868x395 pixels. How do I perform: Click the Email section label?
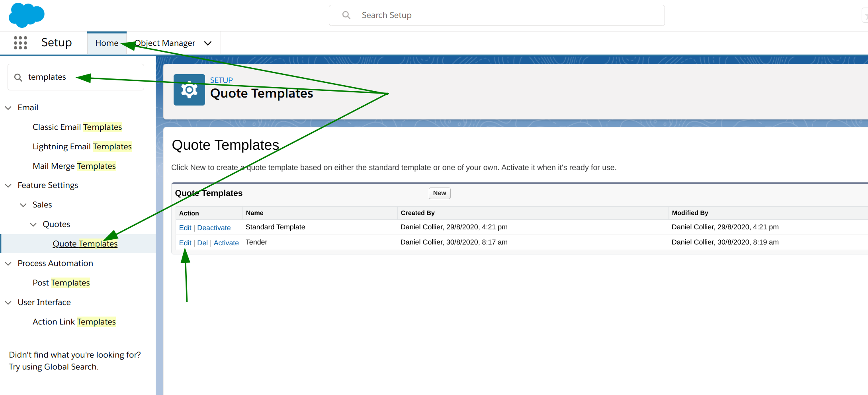pyautogui.click(x=28, y=108)
